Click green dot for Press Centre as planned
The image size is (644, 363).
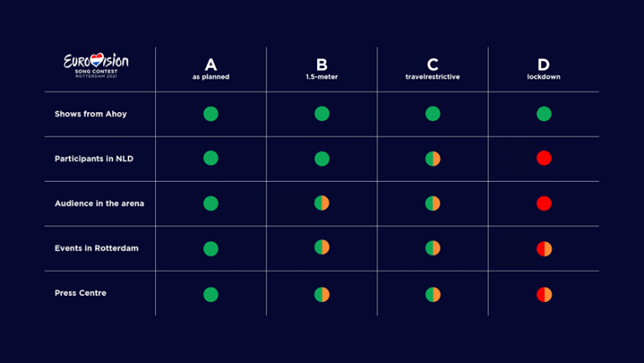210,294
